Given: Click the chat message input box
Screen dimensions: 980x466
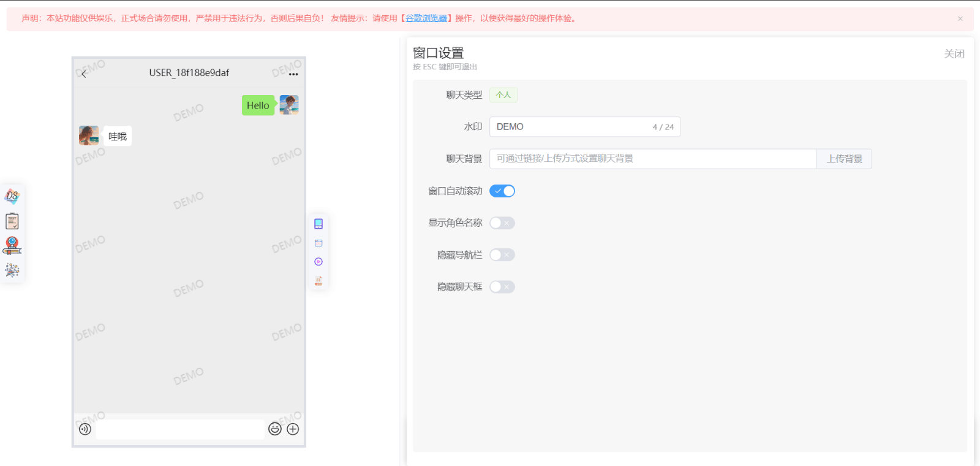Looking at the screenshot, I should pyautogui.click(x=180, y=429).
